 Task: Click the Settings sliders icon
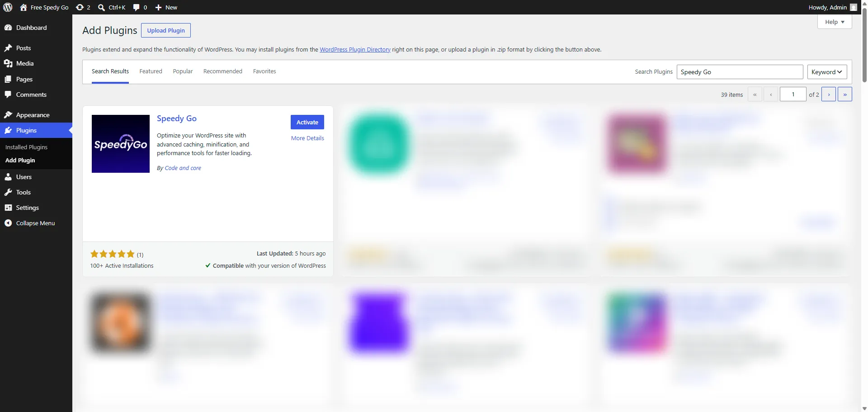(8, 208)
